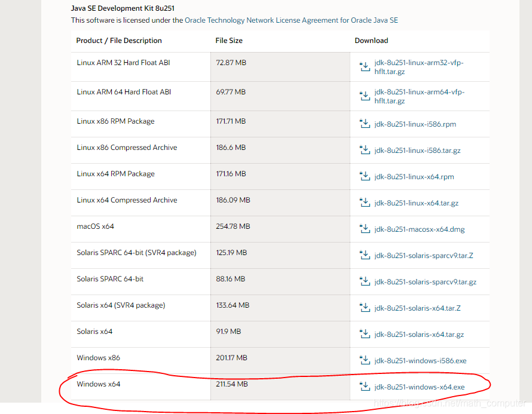532x414 pixels.
Task: Download the jdk-8u251-solaris-x64.tar.gz link
Action: point(419,335)
